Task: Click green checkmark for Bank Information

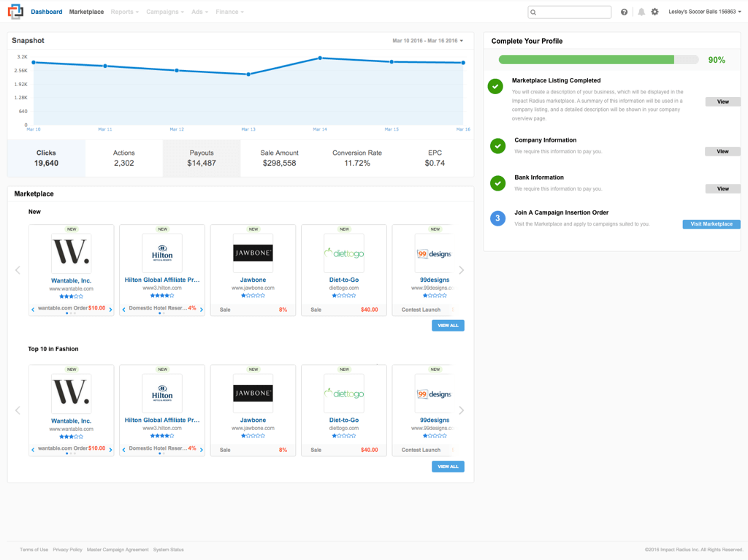Action: coord(497,183)
